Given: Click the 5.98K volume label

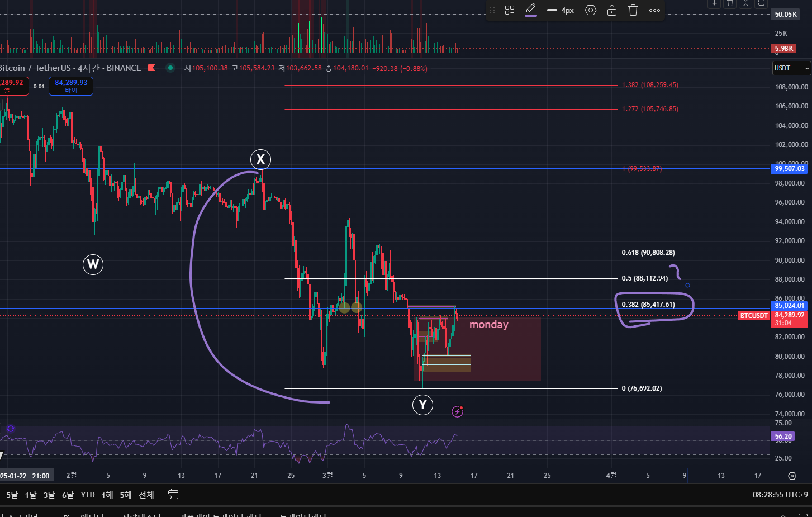Looking at the screenshot, I should tap(783, 49).
